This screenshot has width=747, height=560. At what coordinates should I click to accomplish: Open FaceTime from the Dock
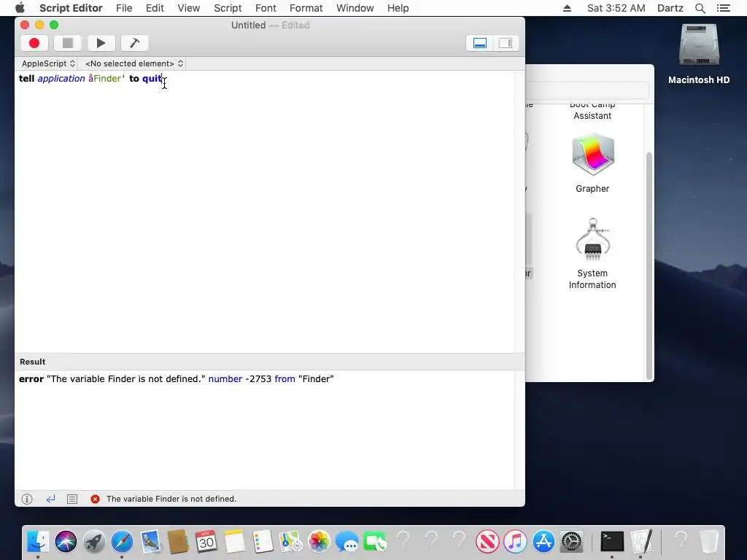pos(375,542)
